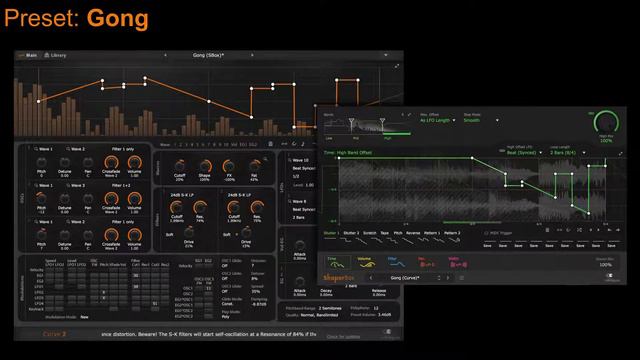Go to next preset arrow in Curve 2

click(x=252, y=55)
